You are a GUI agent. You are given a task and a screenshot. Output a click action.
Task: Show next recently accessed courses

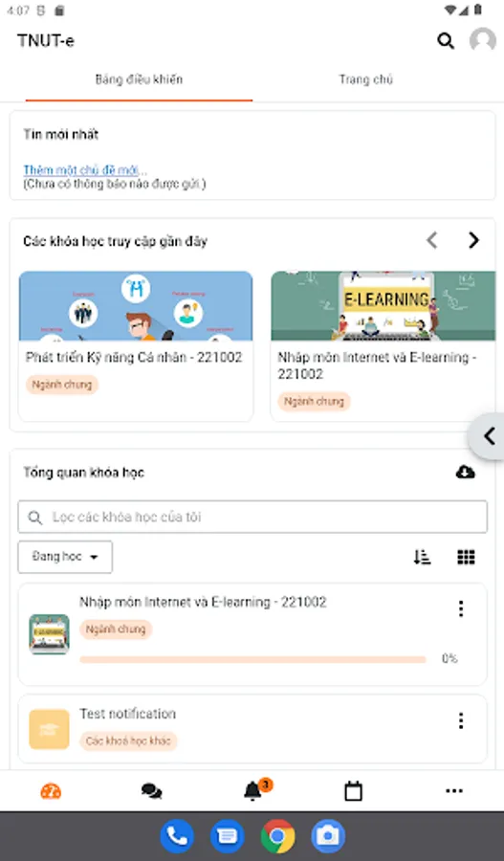click(x=473, y=240)
